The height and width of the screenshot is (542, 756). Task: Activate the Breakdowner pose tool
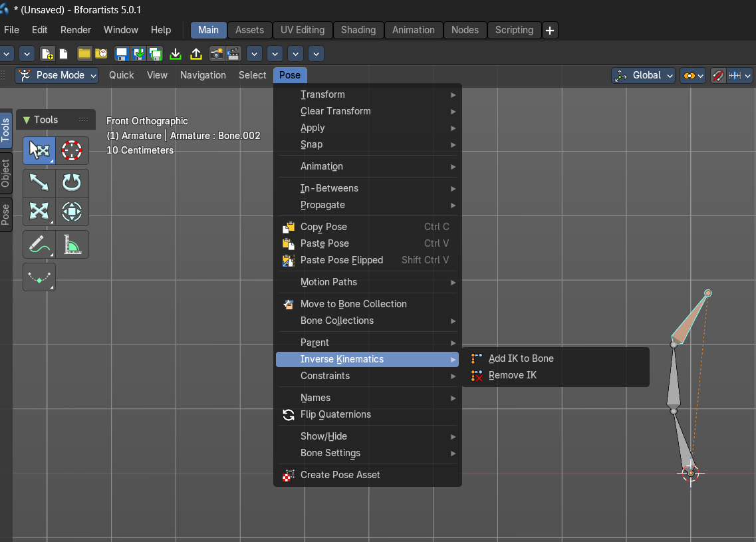[39, 277]
